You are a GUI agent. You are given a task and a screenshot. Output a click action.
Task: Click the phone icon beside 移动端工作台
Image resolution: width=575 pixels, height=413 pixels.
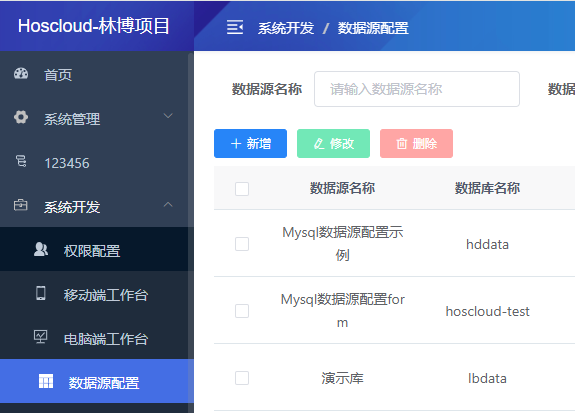tap(41, 293)
